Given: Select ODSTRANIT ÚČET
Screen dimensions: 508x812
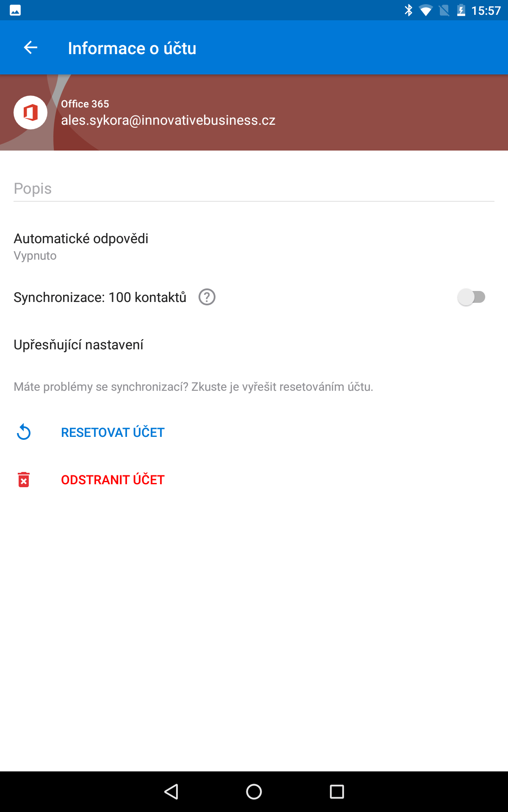Looking at the screenshot, I should [x=113, y=480].
